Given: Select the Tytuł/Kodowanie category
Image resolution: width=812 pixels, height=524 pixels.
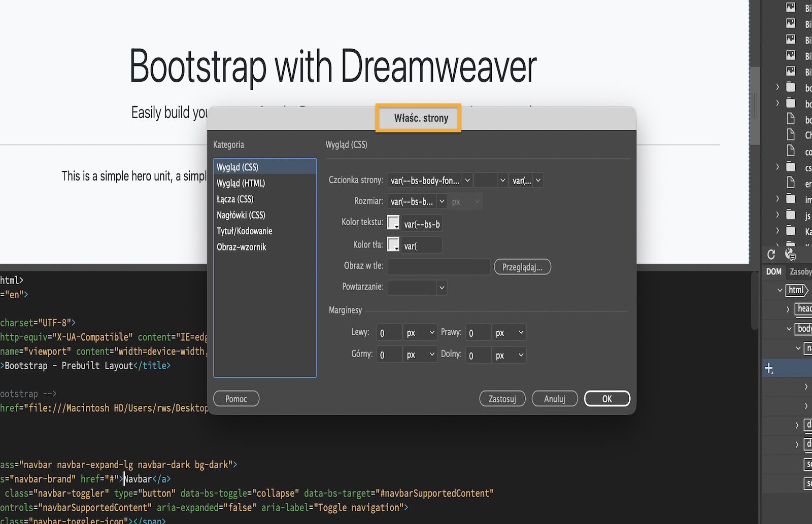Looking at the screenshot, I should (x=265, y=231).
